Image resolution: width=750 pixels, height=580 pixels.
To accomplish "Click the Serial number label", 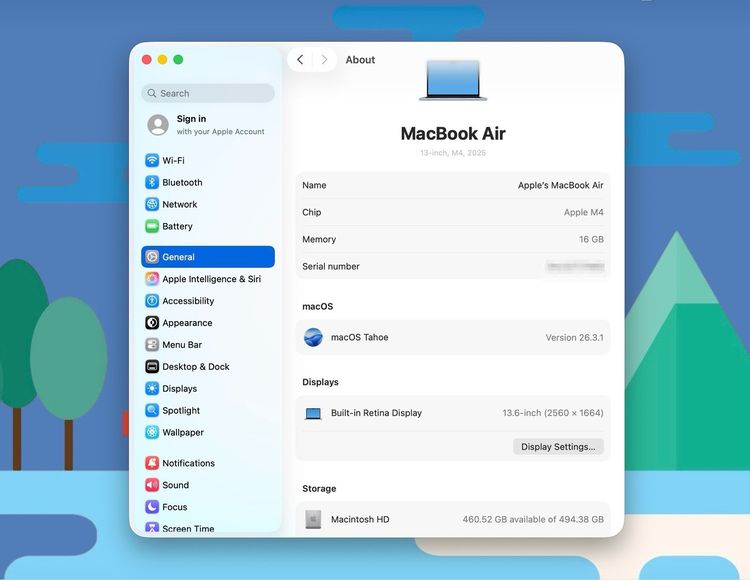I will 331,266.
